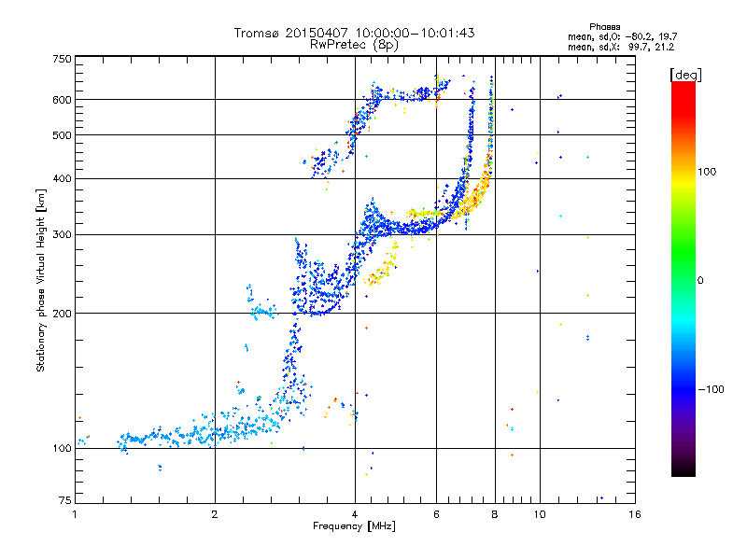Click the colorbar tick label '100'
The width and height of the screenshot is (747, 560).
pos(707,172)
